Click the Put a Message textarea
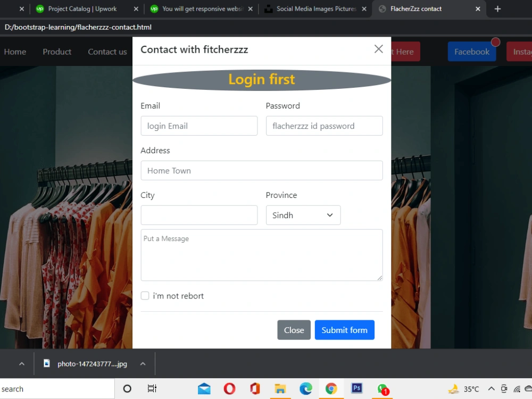 [x=262, y=255]
